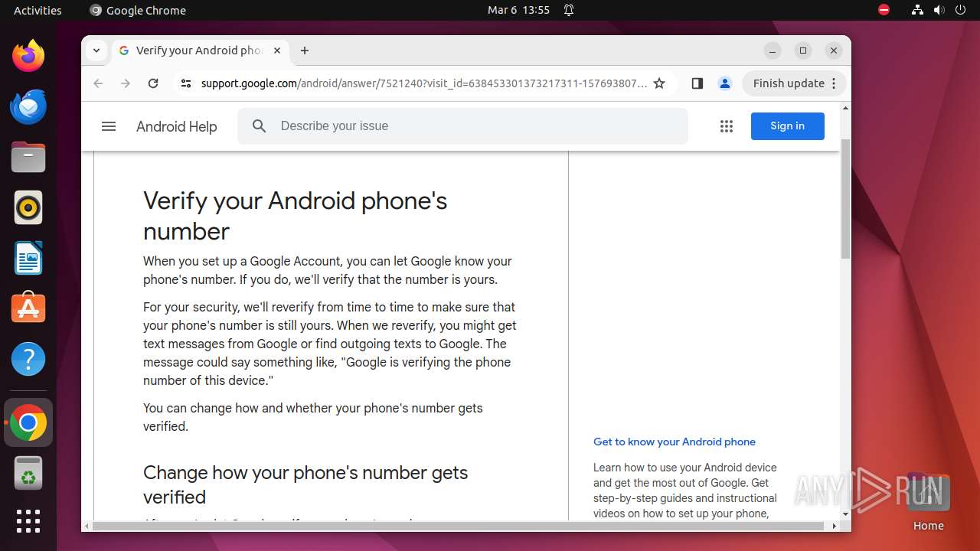Click the Verify your Android phone's number heading

(x=295, y=216)
